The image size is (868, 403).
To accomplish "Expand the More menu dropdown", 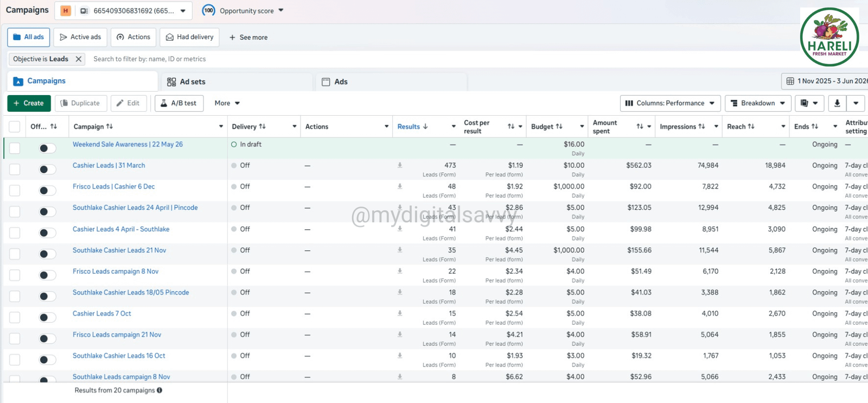I will pos(227,103).
